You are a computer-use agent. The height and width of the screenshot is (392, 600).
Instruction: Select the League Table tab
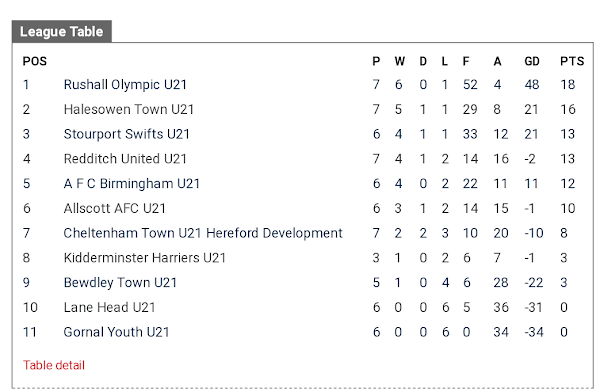pyautogui.click(x=62, y=31)
